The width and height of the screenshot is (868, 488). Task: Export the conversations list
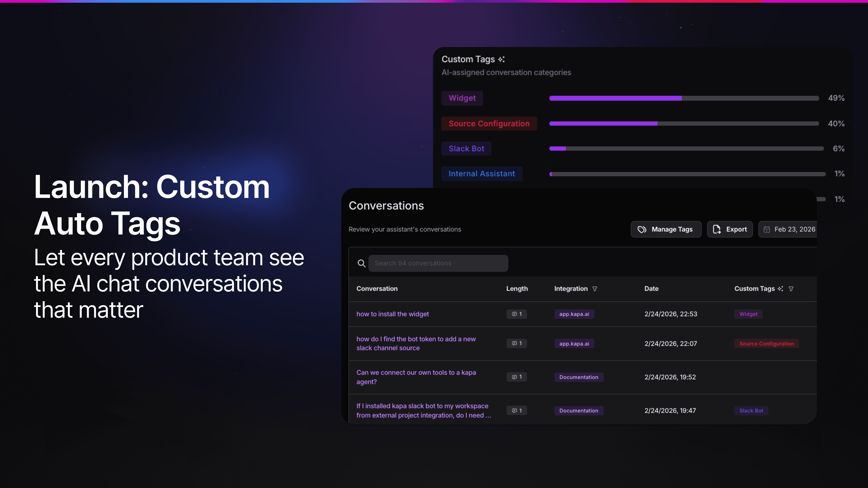pyautogui.click(x=730, y=229)
